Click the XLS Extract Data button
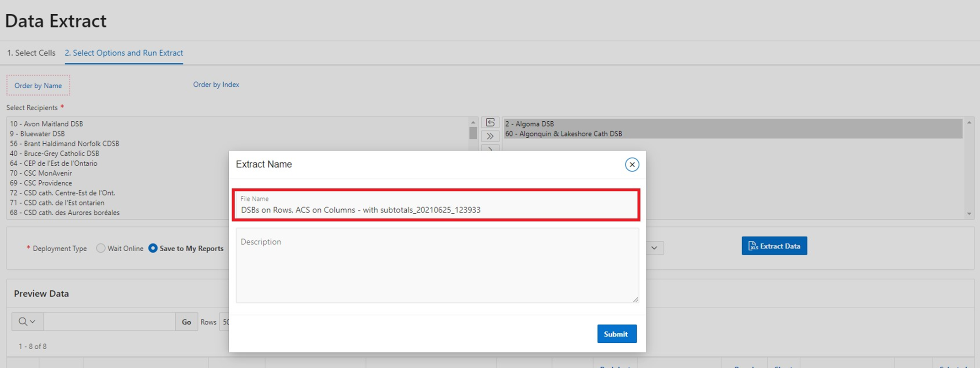This screenshot has height=368, width=980. pos(774,246)
